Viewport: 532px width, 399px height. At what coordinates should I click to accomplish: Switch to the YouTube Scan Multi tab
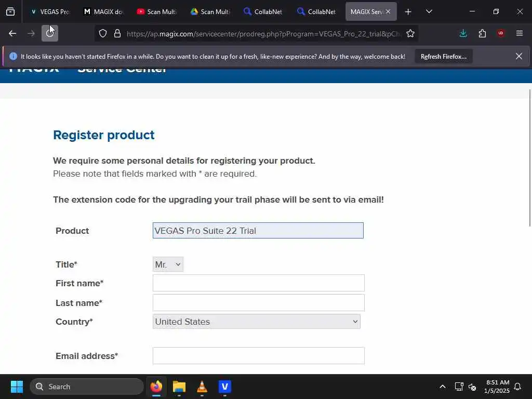click(x=157, y=11)
